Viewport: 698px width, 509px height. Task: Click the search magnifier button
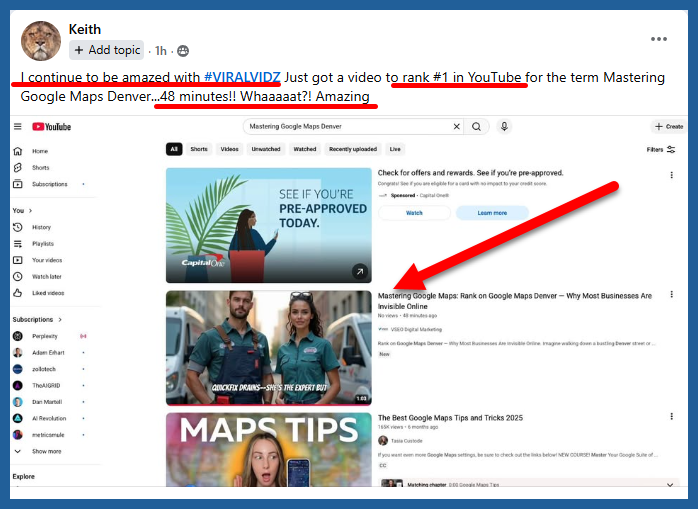tap(477, 127)
